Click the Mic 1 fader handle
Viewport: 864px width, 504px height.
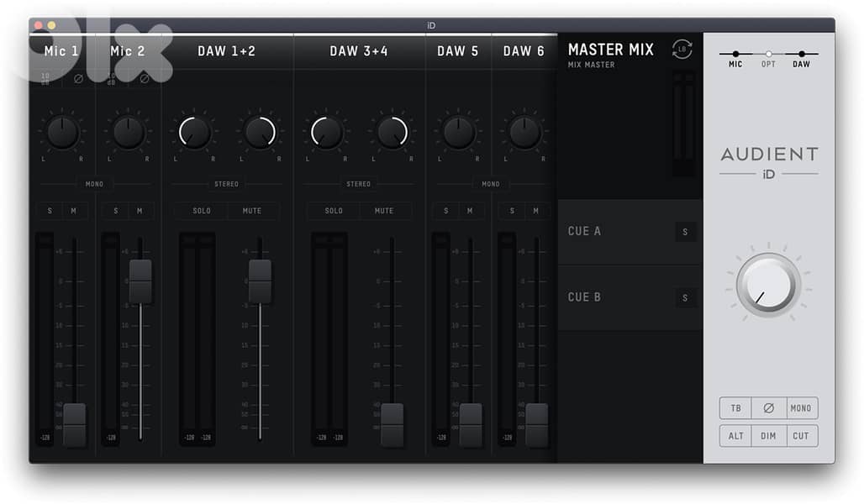[75, 425]
